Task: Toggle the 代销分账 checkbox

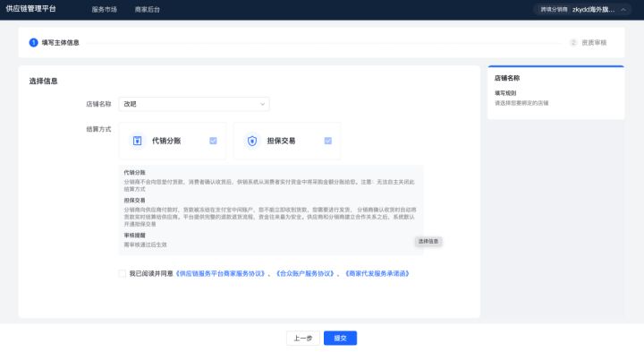Action: point(213,141)
